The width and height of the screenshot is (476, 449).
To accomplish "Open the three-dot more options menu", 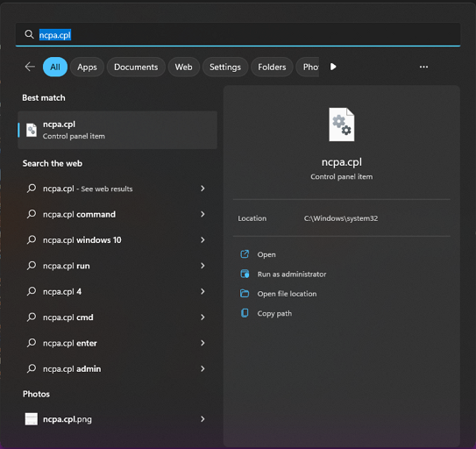I will click(423, 67).
